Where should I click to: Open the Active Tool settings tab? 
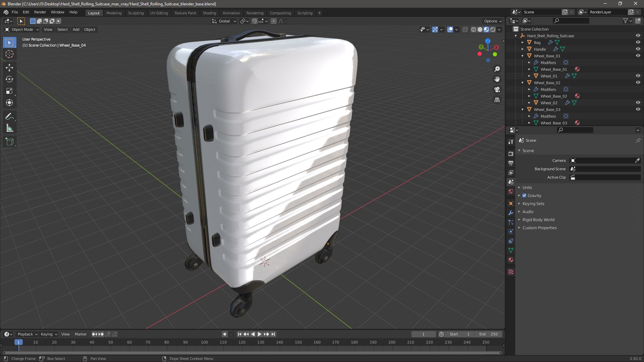pos(511,142)
